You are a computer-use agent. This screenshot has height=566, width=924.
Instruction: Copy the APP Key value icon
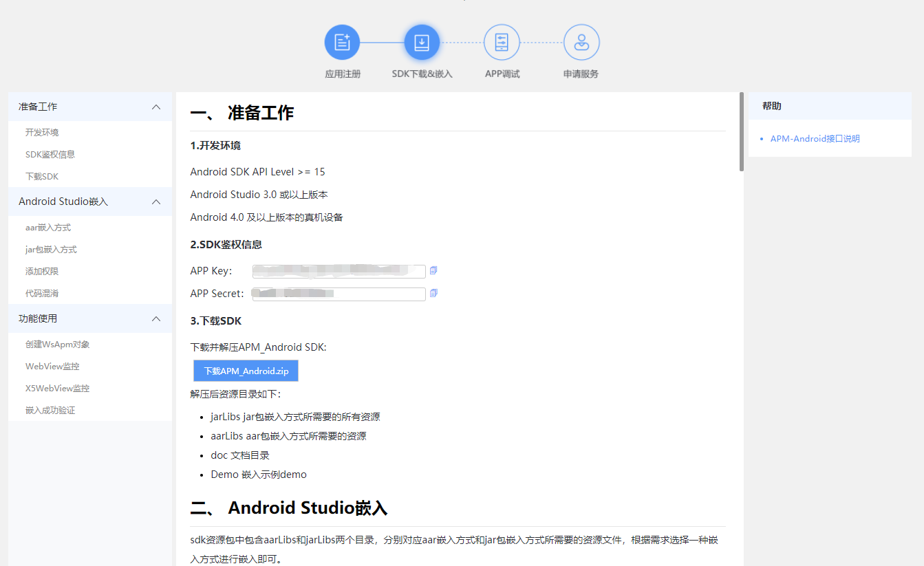[433, 270]
